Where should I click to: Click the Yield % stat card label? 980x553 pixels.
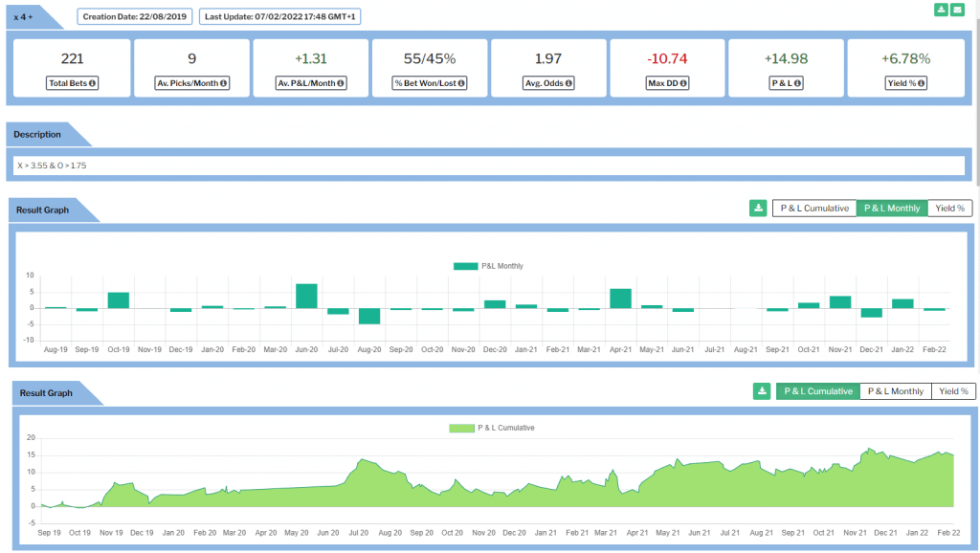click(904, 83)
